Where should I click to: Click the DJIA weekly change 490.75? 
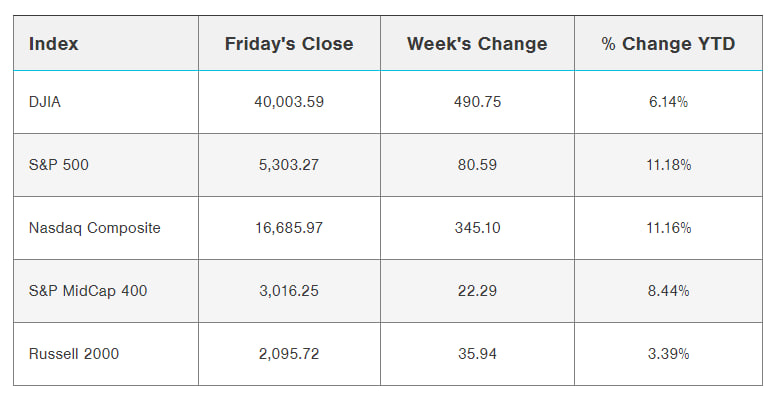pos(477,102)
